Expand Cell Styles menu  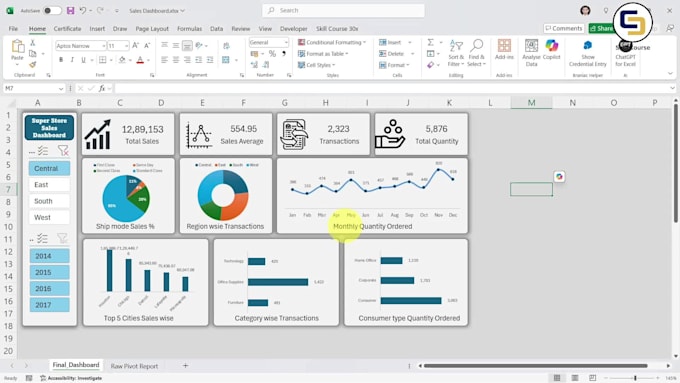coord(317,65)
